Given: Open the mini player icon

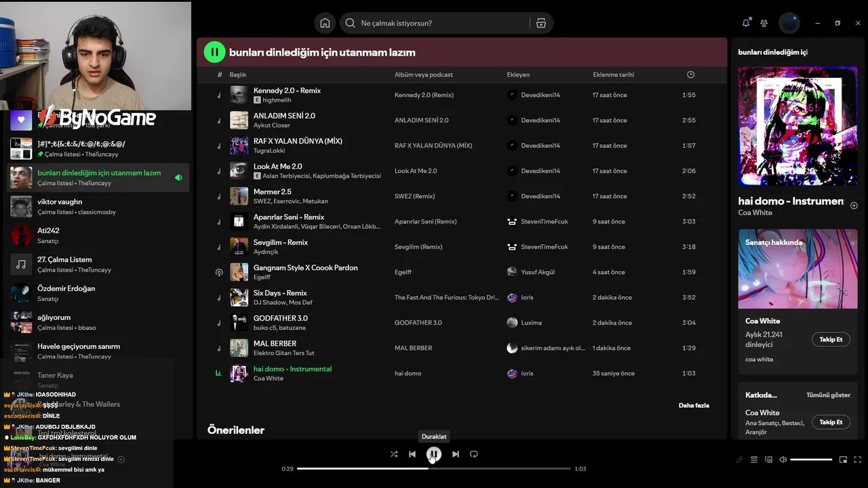Looking at the screenshot, I should tap(843, 460).
